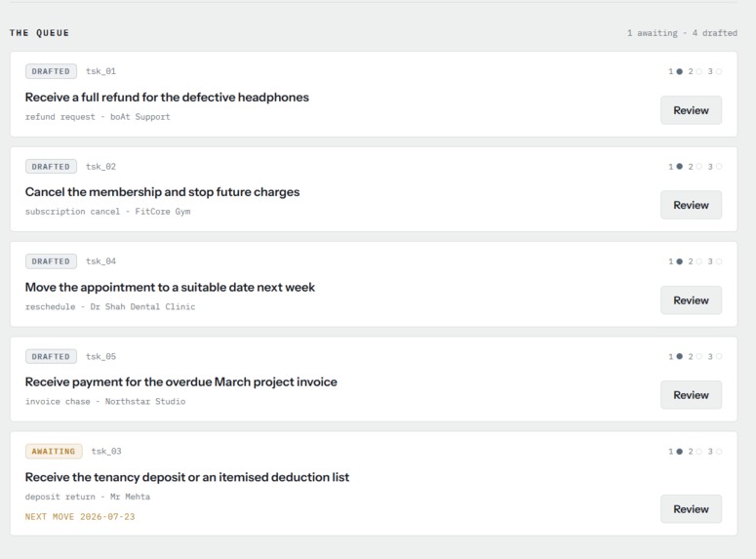Screen dimensions: 756x559
Task: Select step 3 dot on tsk_02
Action: click(x=719, y=167)
